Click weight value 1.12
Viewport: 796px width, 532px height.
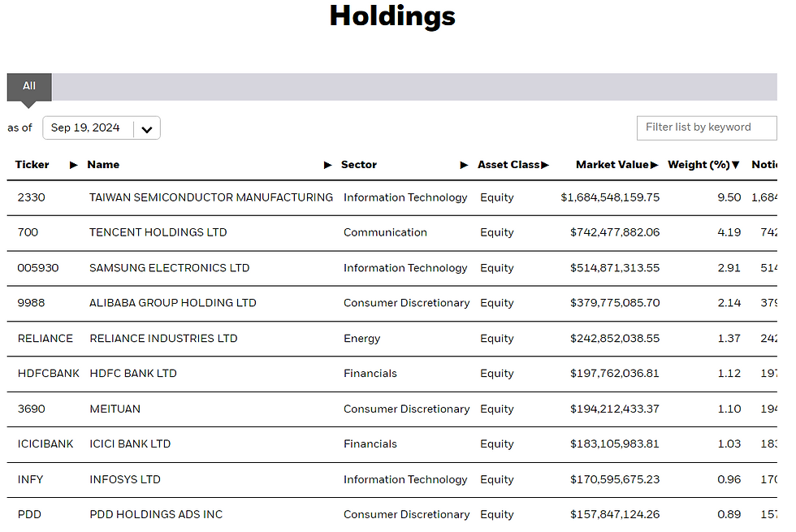[729, 374]
